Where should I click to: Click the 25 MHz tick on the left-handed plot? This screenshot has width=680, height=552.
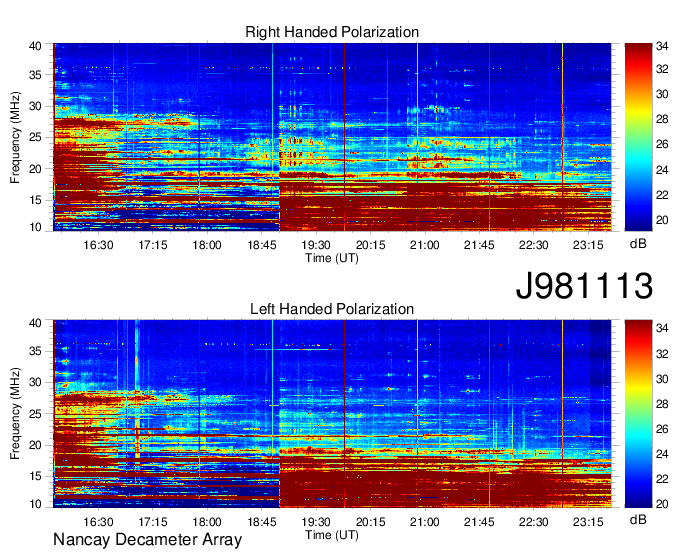(x=35, y=414)
